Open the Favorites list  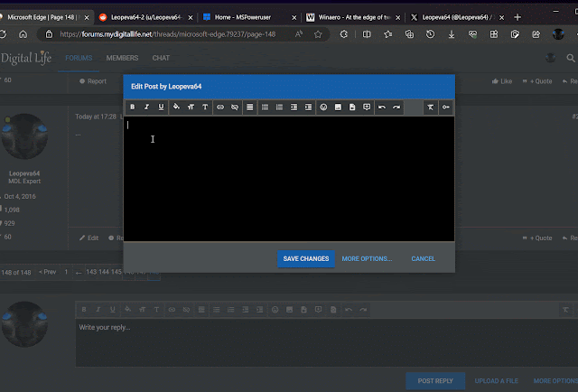387,34
